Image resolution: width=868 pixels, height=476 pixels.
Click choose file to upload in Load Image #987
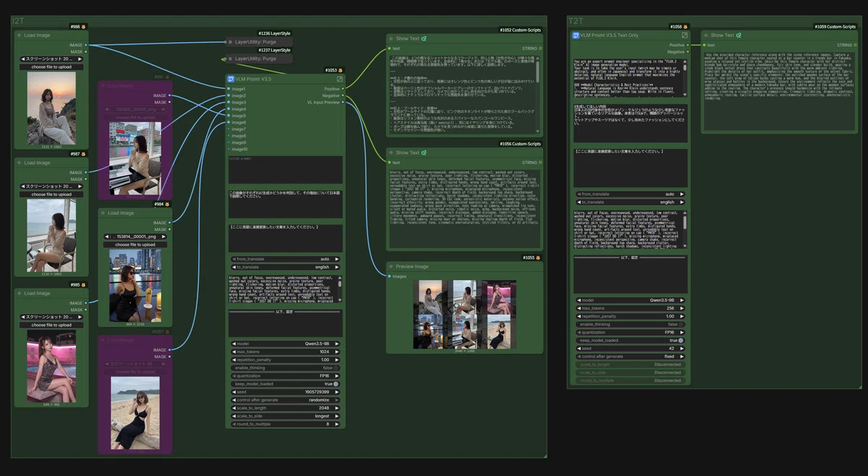51,195
